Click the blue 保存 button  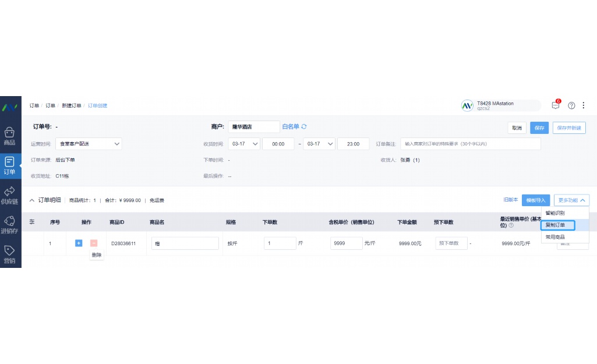click(539, 128)
